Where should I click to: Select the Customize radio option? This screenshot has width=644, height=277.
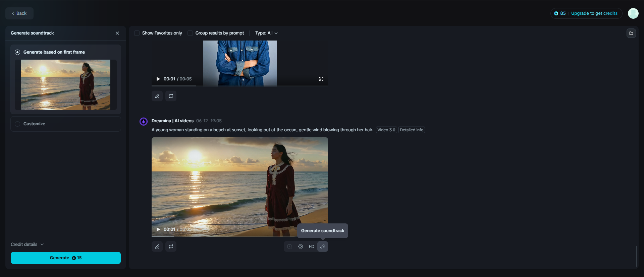pyautogui.click(x=17, y=124)
